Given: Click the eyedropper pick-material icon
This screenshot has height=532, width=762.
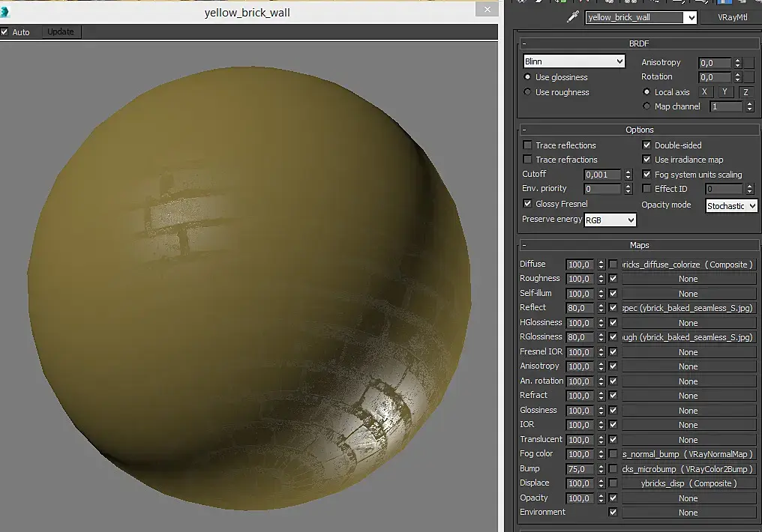Looking at the screenshot, I should click(574, 17).
